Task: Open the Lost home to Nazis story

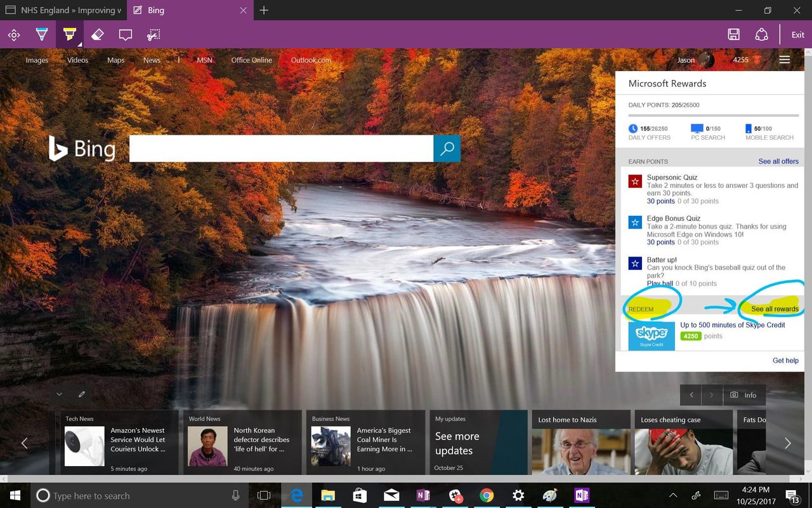Action: 581,442
